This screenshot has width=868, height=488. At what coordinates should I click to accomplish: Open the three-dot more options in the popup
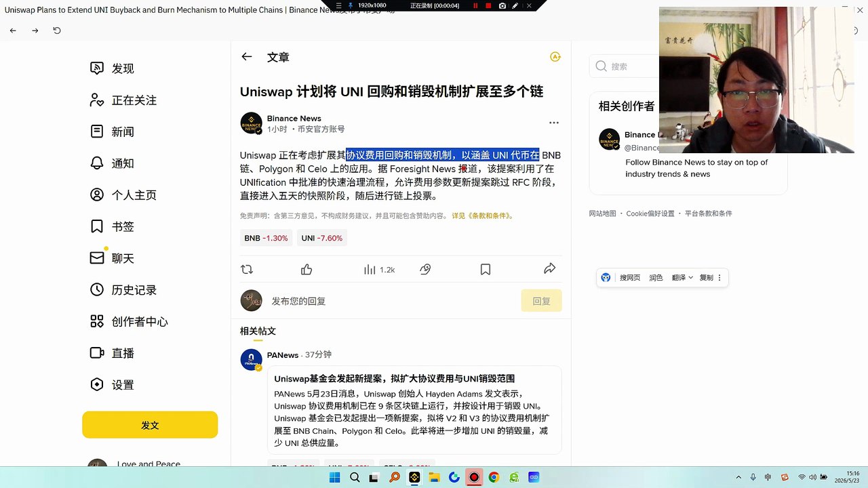pyautogui.click(x=719, y=278)
